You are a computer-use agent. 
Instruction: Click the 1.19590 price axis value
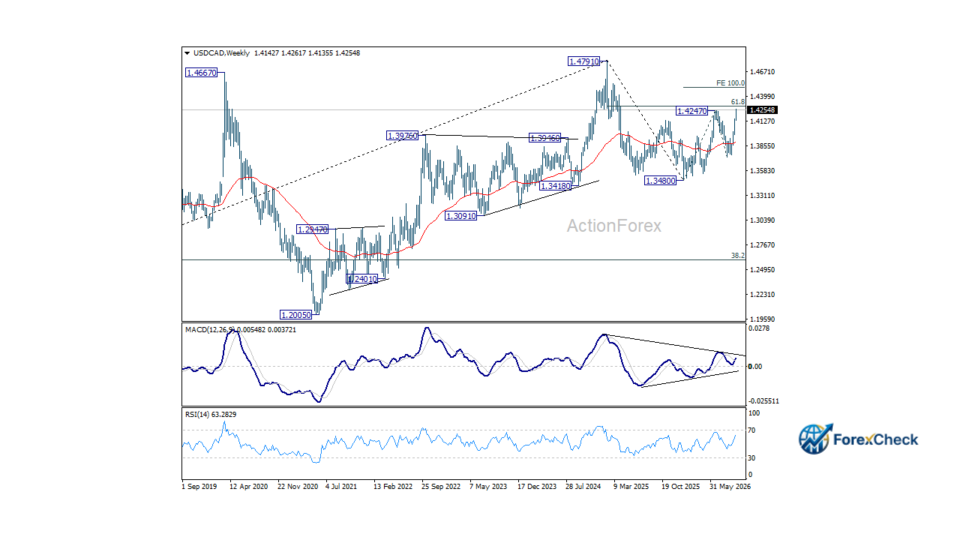(x=762, y=320)
